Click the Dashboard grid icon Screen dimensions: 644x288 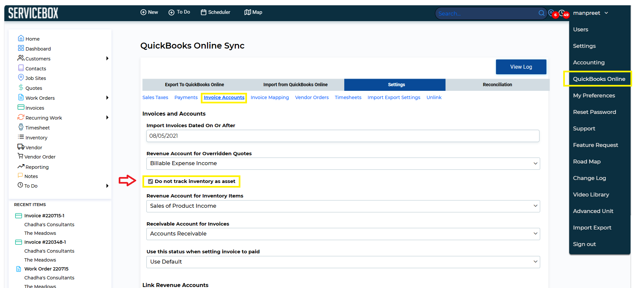click(x=21, y=48)
